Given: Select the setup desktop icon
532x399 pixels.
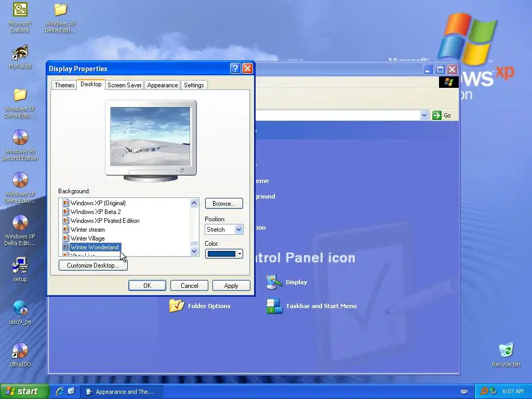Looking at the screenshot, I should [20, 270].
